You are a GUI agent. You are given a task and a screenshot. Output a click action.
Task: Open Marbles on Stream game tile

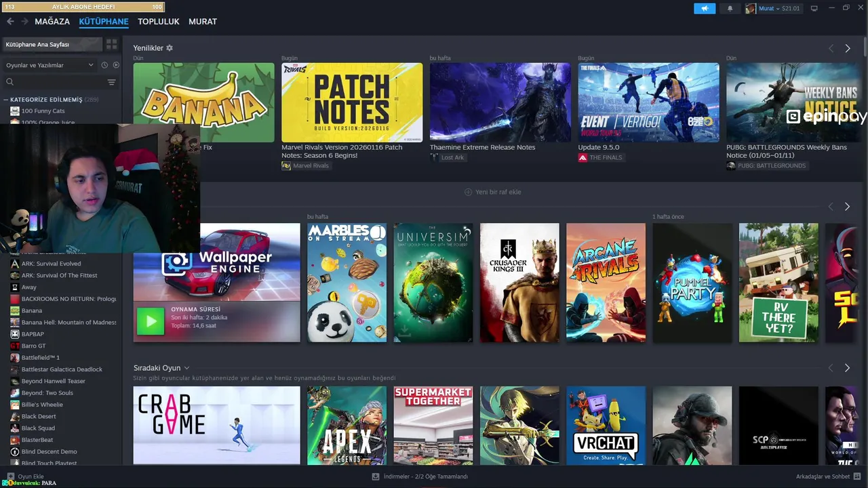point(347,283)
